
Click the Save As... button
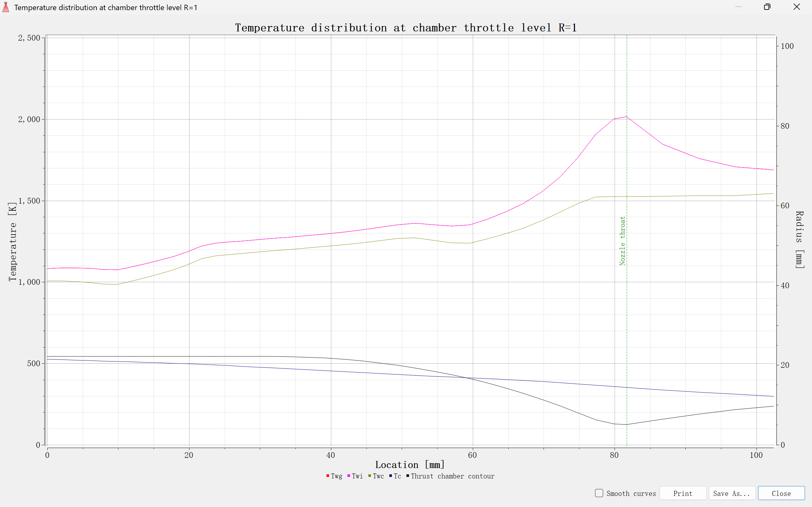click(732, 493)
